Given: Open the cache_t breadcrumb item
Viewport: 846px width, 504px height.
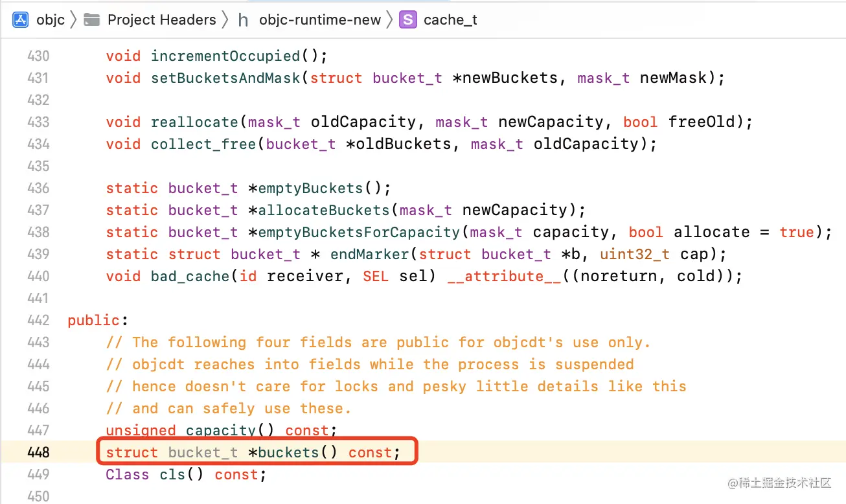Looking at the screenshot, I should click(x=450, y=19).
